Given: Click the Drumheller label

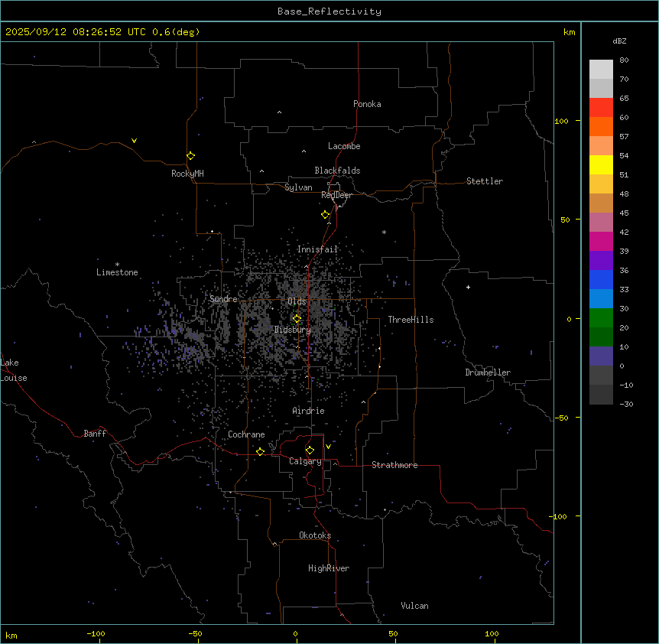Looking at the screenshot, I should click(x=488, y=372).
